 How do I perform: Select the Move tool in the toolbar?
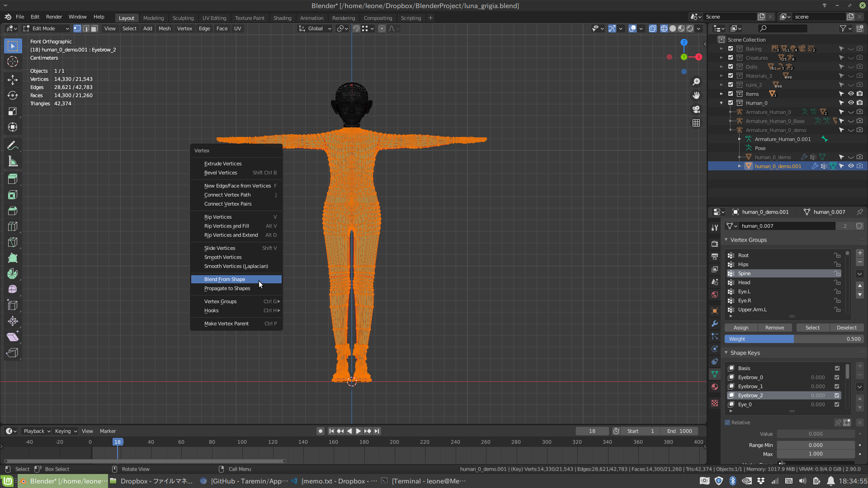tap(13, 80)
